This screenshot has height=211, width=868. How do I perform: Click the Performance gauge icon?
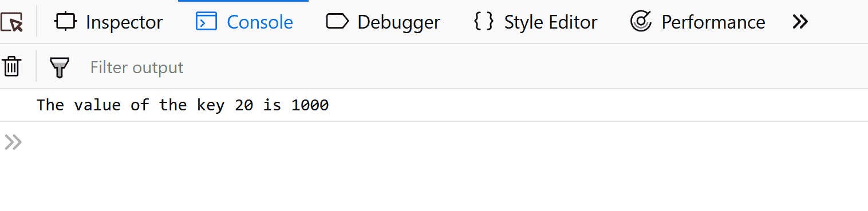(x=641, y=22)
